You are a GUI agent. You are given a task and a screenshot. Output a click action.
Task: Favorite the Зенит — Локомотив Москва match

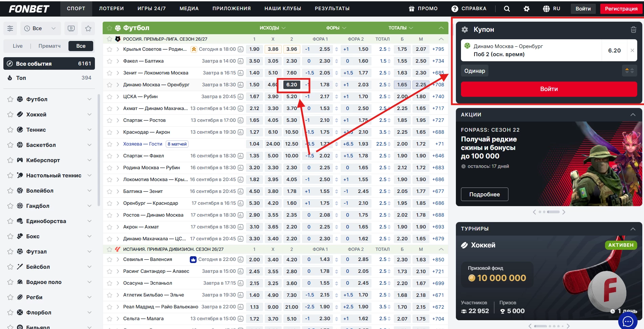coord(109,73)
